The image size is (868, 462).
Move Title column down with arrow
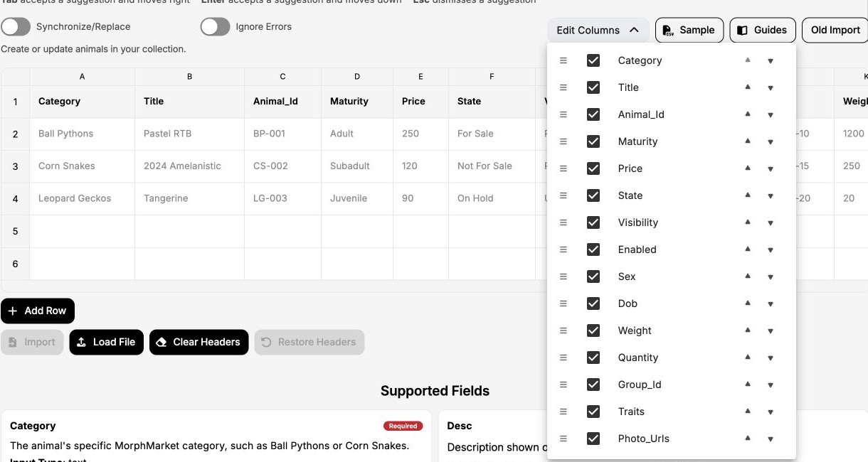[771, 88]
